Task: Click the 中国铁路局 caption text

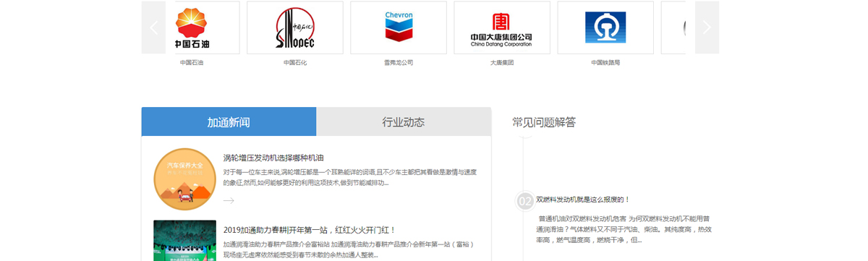Action: click(x=605, y=63)
